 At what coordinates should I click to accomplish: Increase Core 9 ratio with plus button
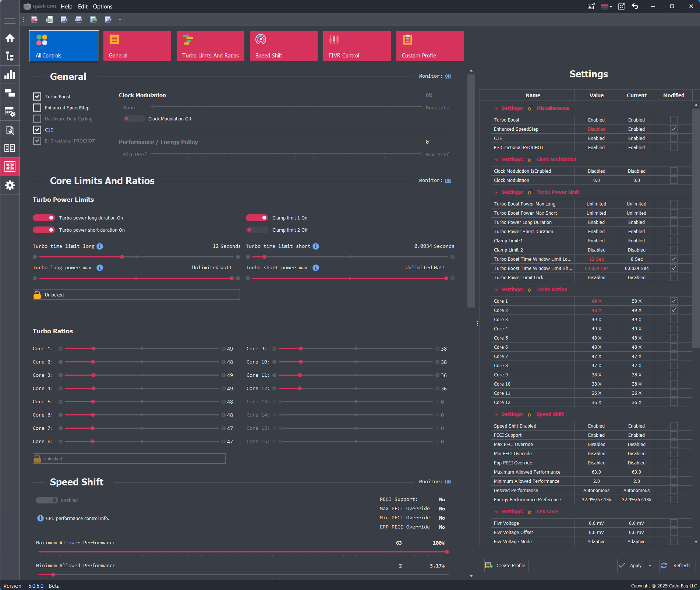click(x=437, y=348)
